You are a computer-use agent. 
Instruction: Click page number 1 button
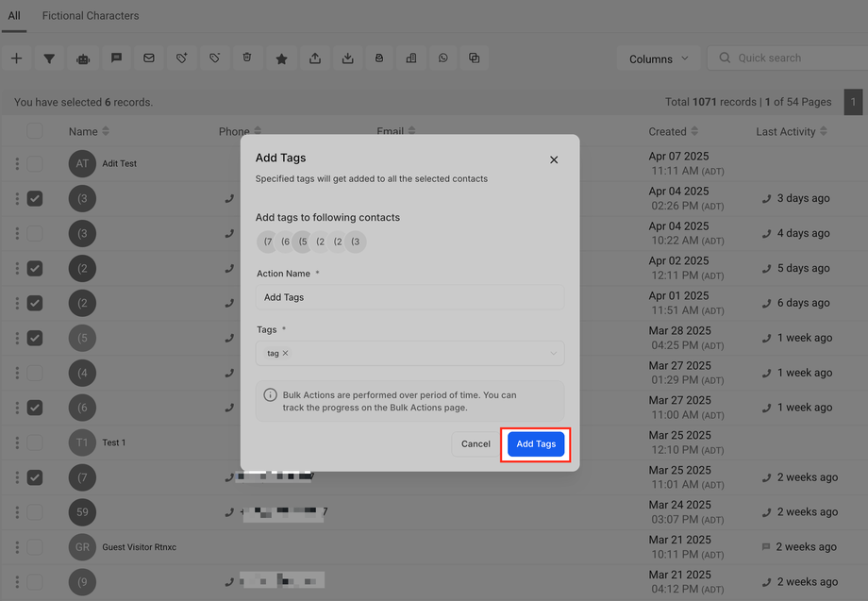pyautogui.click(x=853, y=102)
